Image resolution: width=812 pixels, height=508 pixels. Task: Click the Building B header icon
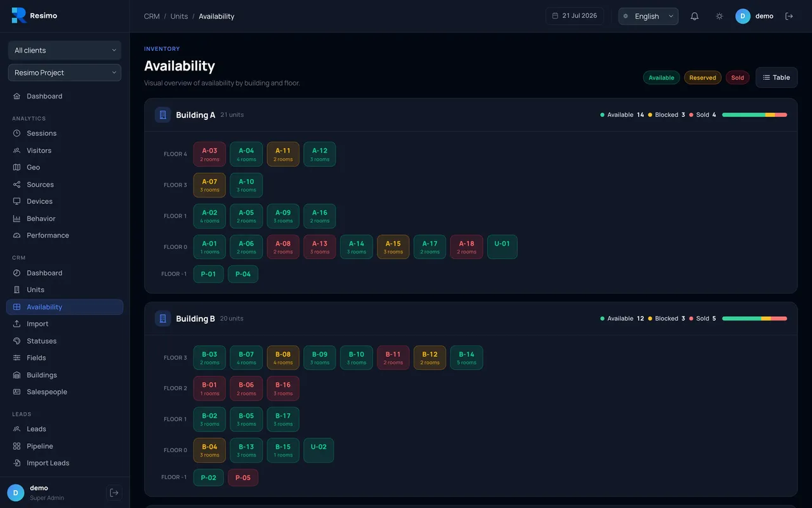tap(163, 319)
